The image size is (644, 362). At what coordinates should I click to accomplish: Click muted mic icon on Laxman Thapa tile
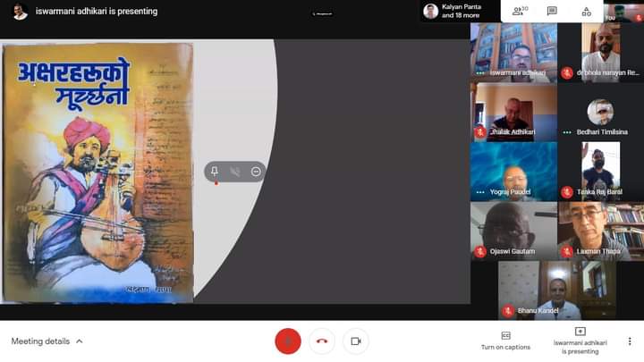567,251
